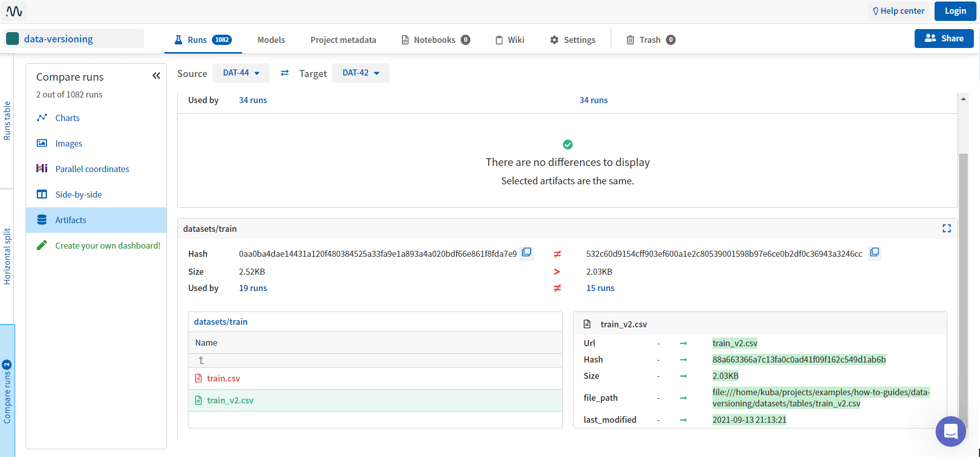Click the Wiki clipboard icon
The height and width of the screenshot is (457, 980).
499,40
